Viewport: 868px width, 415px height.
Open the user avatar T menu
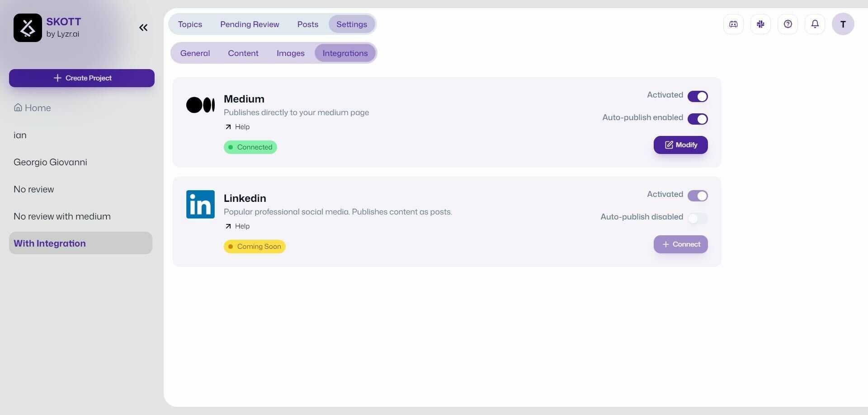click(x=843, y=24)
